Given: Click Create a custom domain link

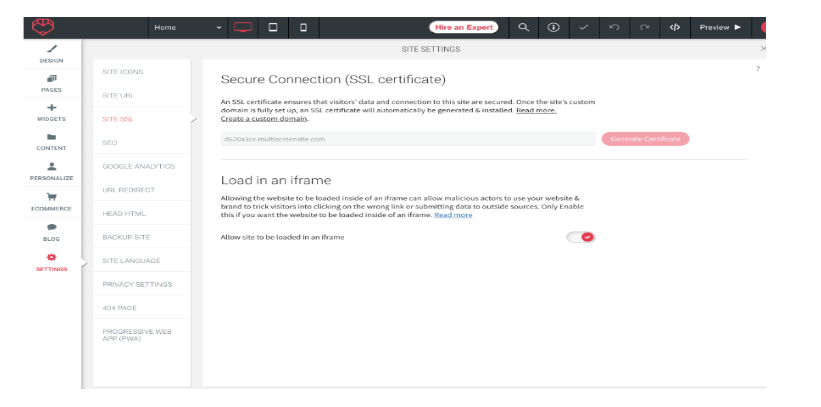Looking at the screenshot, I should point(264,118).
